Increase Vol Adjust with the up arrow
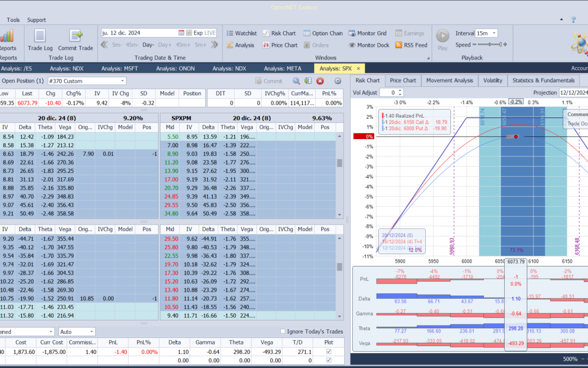588x368 pixels. (x=400, y=91)
